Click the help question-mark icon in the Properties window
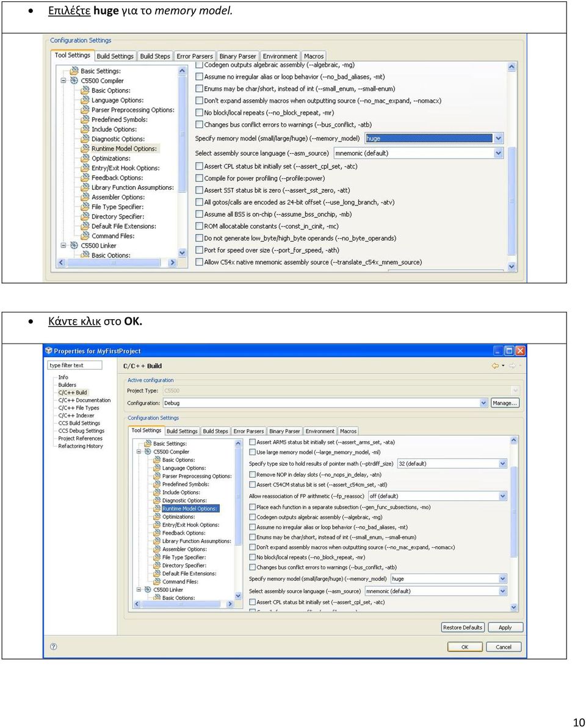586x728 pixels. tap(53, 647)
